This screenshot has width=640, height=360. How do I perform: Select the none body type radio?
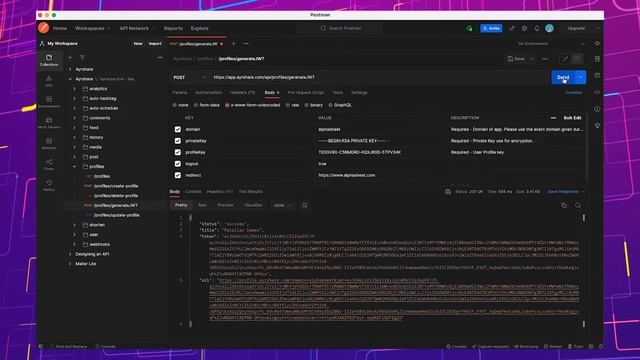pyautogui.click(x=175, y=105)
